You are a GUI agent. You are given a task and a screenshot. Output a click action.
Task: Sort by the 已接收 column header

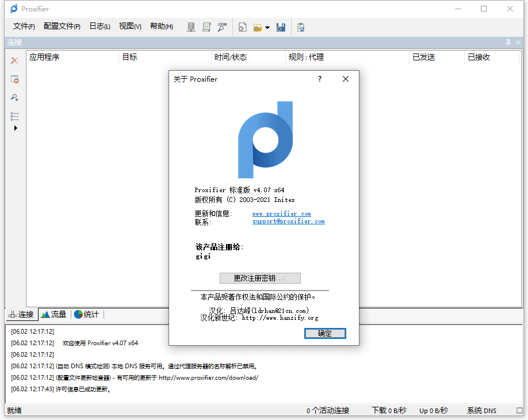pos(492,58)
